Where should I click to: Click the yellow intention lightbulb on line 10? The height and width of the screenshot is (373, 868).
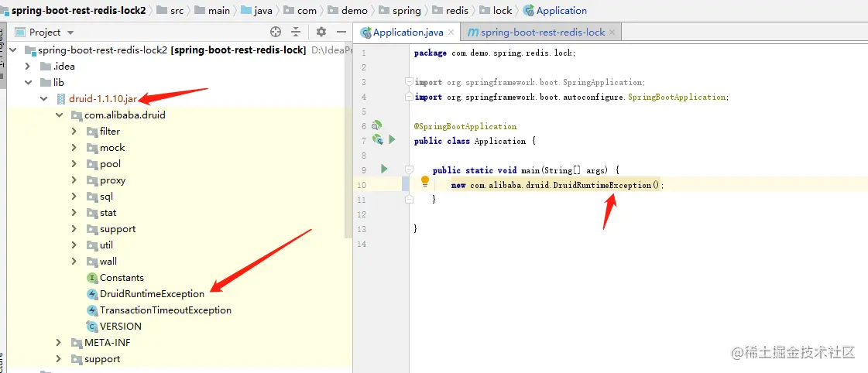(425, 181)
